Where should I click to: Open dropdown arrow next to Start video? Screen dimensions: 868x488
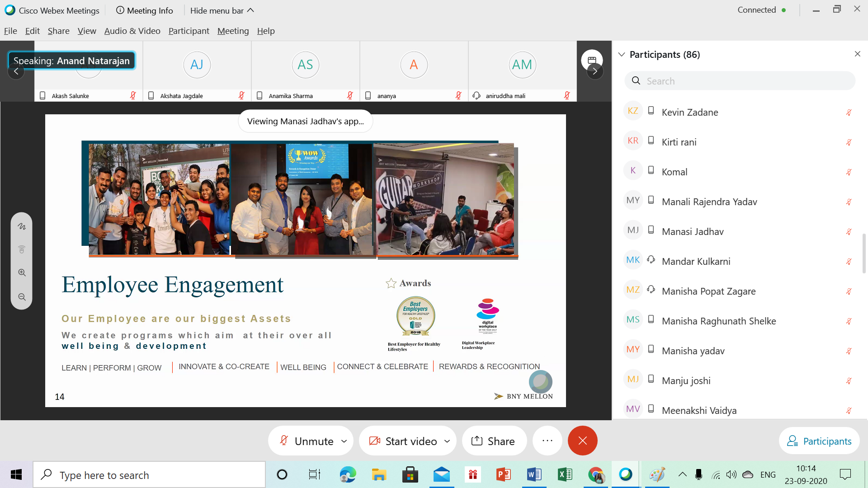447,441
